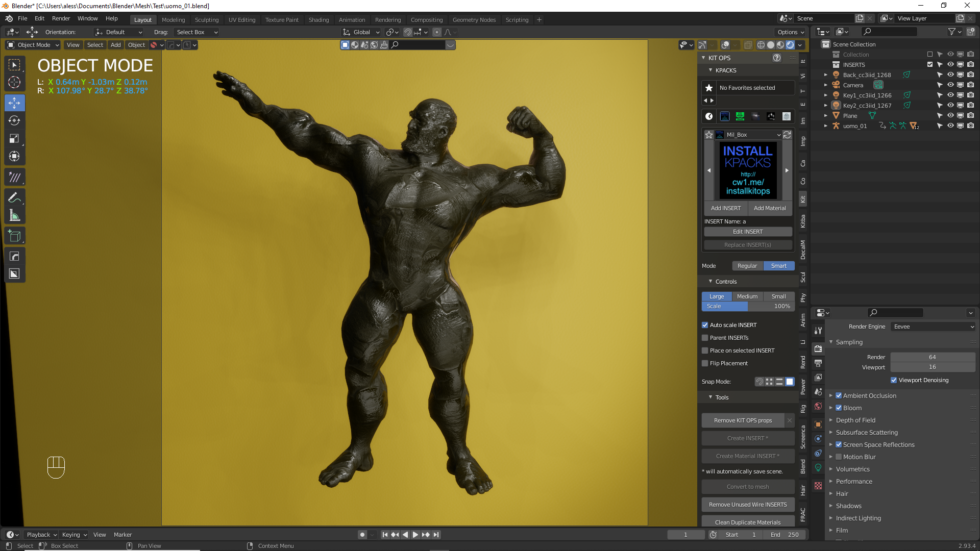Image resolution: width=980 pixels, height=551 pixels.
Task: Toggle Ambient Occlusion checkbox
Action: click(839, 395)
